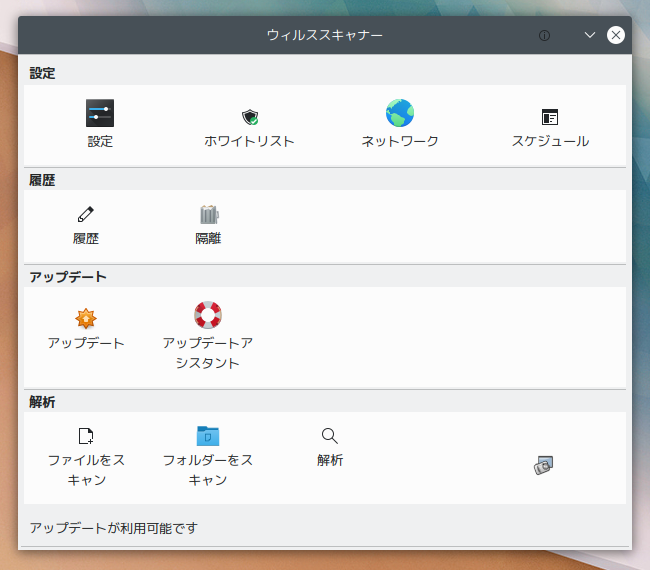The width and height of the screenshot is (650, 570).
Task: Close the ウィルススキャナー window
Action: (616, 35)
